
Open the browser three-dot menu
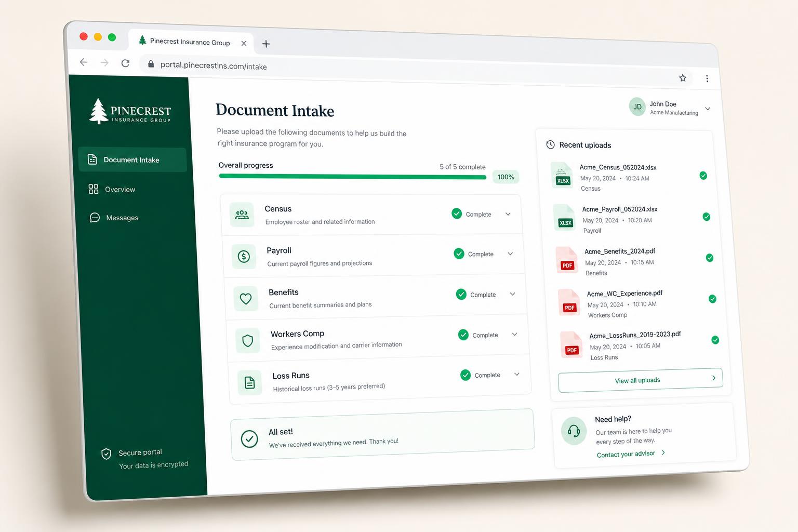pos(707,78)
